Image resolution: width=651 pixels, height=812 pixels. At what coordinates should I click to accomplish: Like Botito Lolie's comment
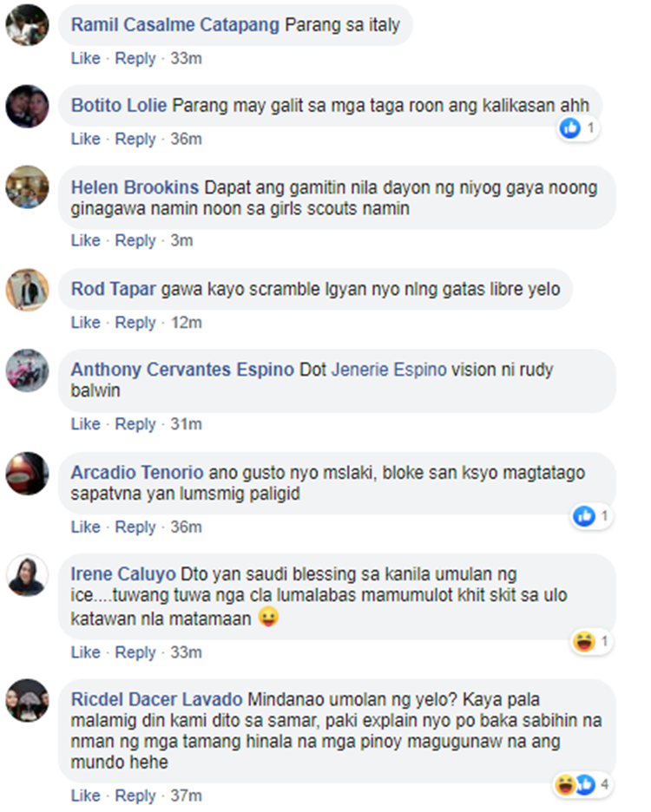tap(86, 139)
